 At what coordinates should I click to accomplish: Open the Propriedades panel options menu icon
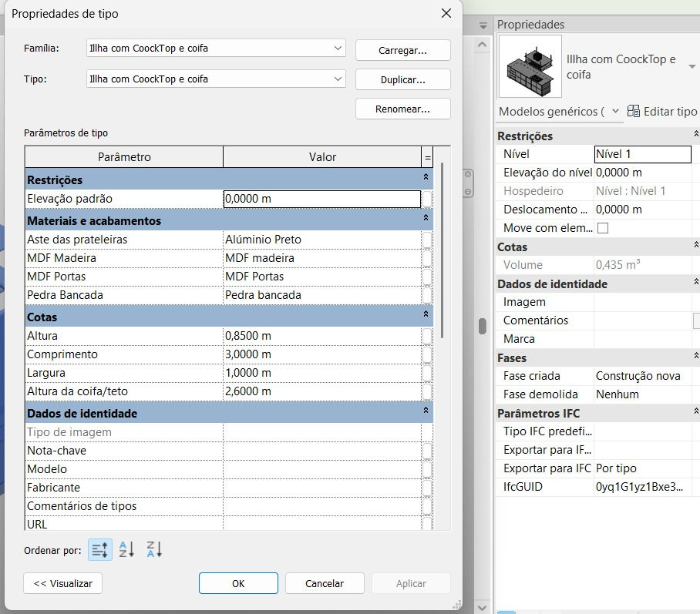click(483, 25)
